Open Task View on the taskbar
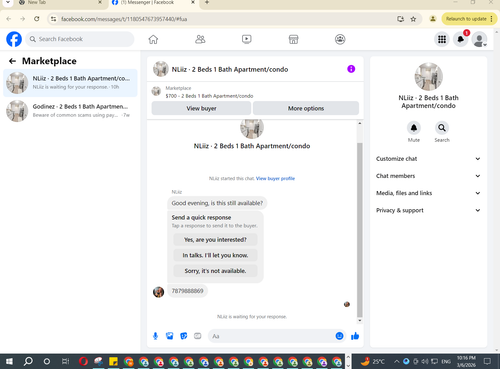 click(x=65, y=361)
